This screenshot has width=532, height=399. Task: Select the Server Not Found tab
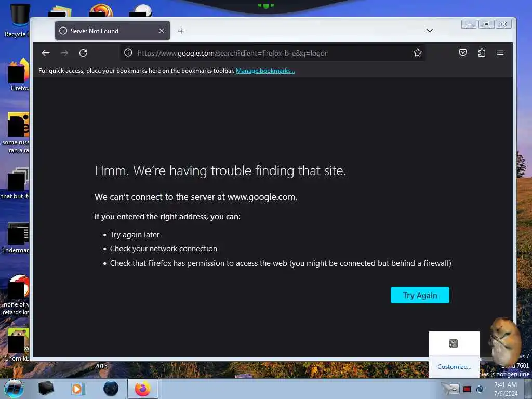pos(112,31)
